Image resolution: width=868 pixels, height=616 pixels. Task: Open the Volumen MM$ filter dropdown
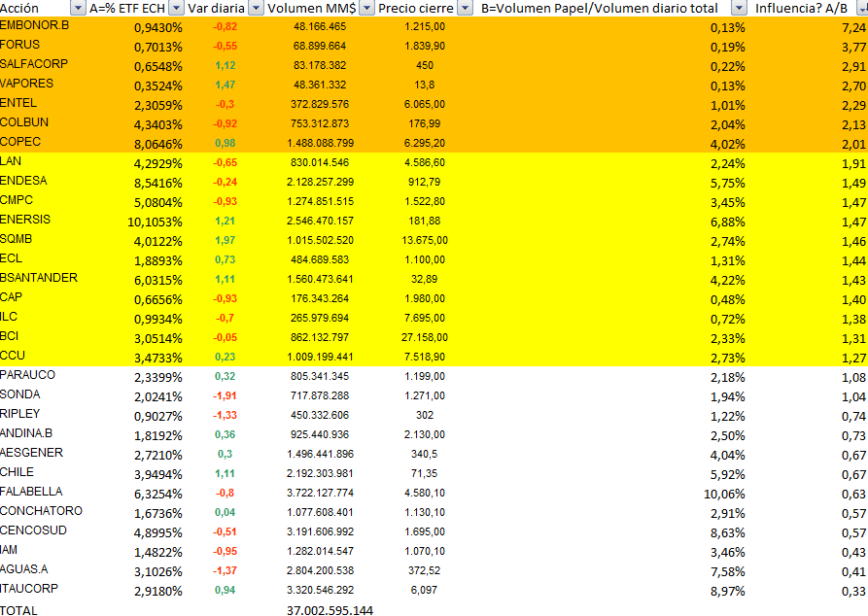click(x=366, y=9)
